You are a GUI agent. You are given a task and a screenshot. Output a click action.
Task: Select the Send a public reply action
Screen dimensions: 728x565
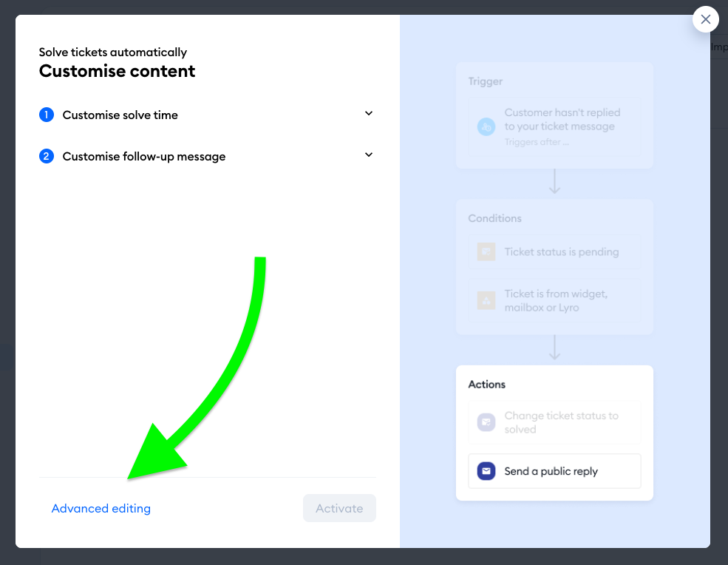pyautogui.click(x=554, y=471)
